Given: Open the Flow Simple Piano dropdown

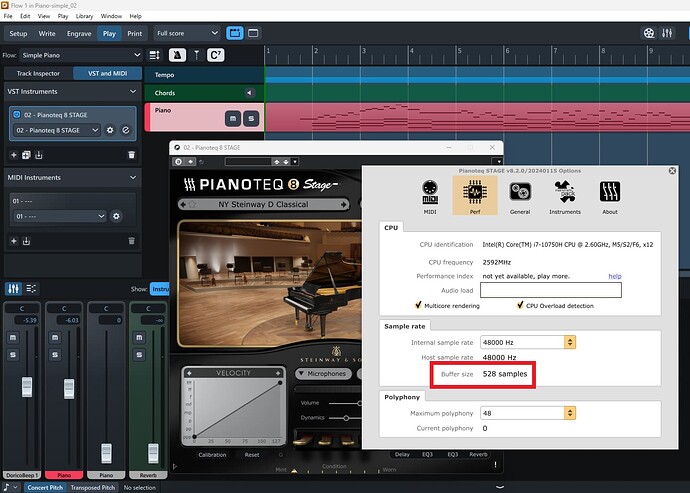Looking at the screenshot, I should coord(81,55).
